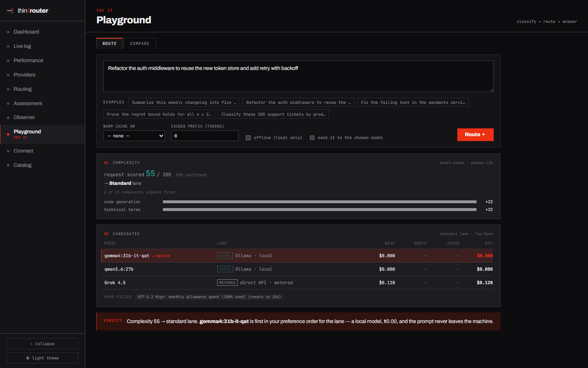
Task: Click the thin/router logo icon
Action: point(10,11)
